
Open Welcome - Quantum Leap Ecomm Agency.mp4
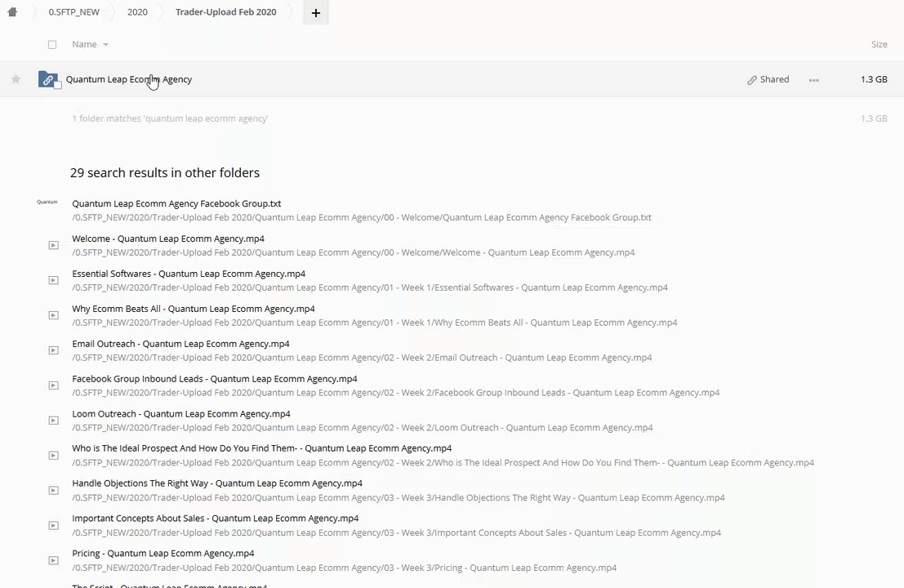168,238
